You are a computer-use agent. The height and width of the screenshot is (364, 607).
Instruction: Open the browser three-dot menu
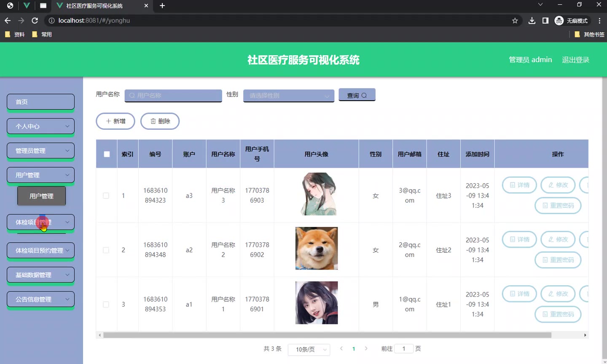pos(599,21)
